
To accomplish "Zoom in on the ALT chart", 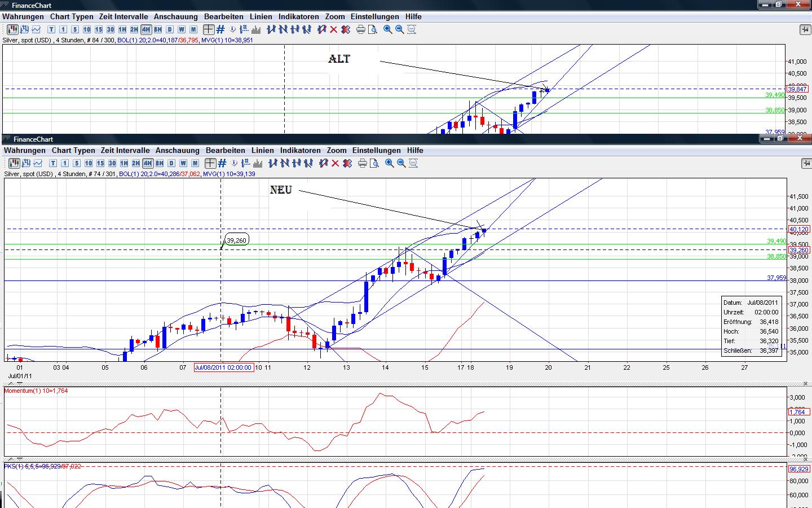I will point(388,29).
